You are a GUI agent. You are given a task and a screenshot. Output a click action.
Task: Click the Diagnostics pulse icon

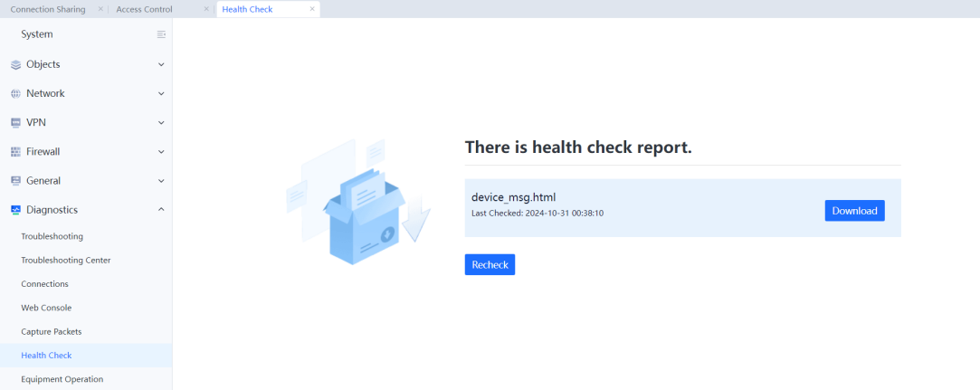click(x=15, y=210)
